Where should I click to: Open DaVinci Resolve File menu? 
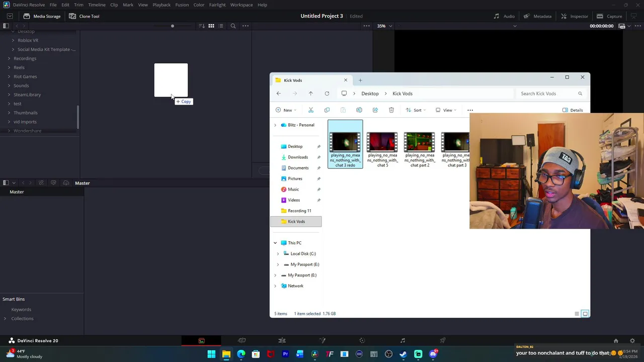[53, 5]
